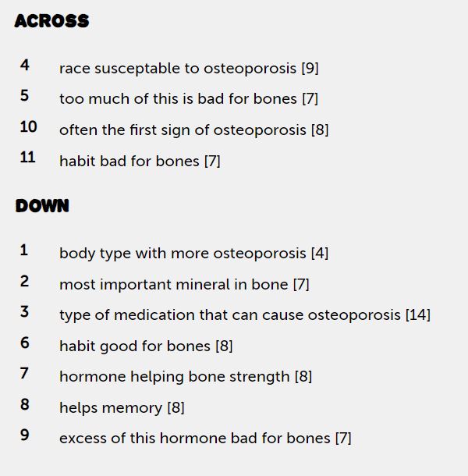Click the 'excess of this hormone' clue
The height and width of the screenshot is (476, 468).
[205, 439]
